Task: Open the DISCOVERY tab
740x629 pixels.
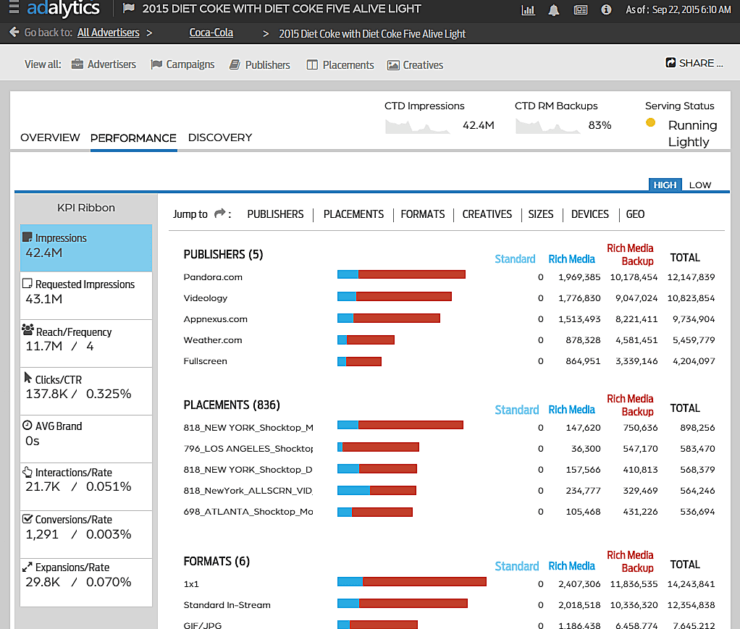Action: pos(220,138)
